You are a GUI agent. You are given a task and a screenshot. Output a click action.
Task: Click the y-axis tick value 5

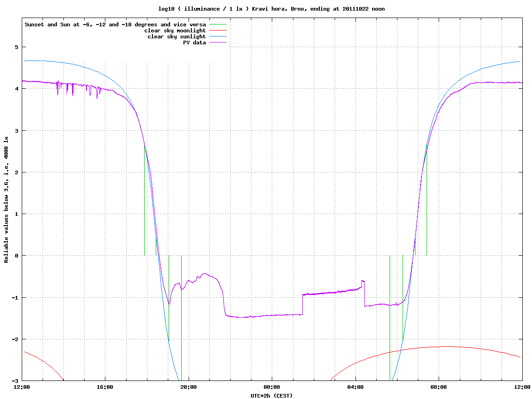point(17,47)
